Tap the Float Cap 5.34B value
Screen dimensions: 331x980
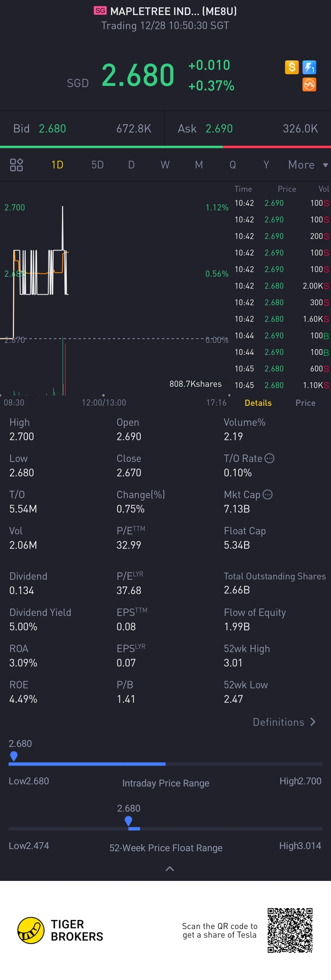[237, 545]
